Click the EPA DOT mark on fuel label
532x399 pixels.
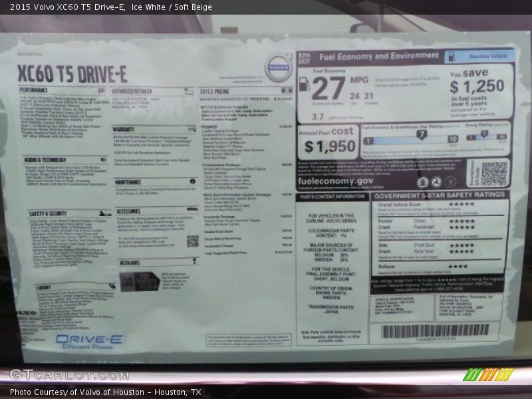tap(305, 59)
